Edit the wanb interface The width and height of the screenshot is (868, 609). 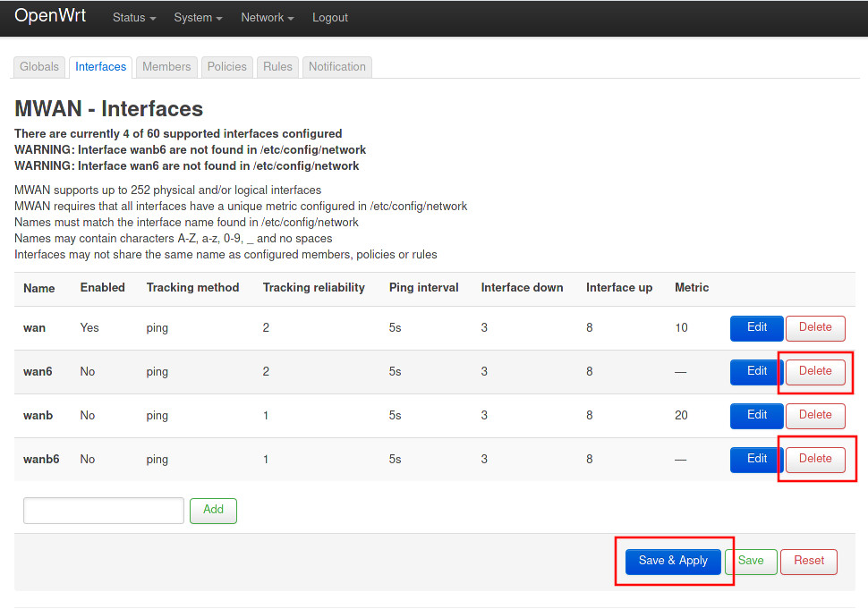click(x=756, y=416)
